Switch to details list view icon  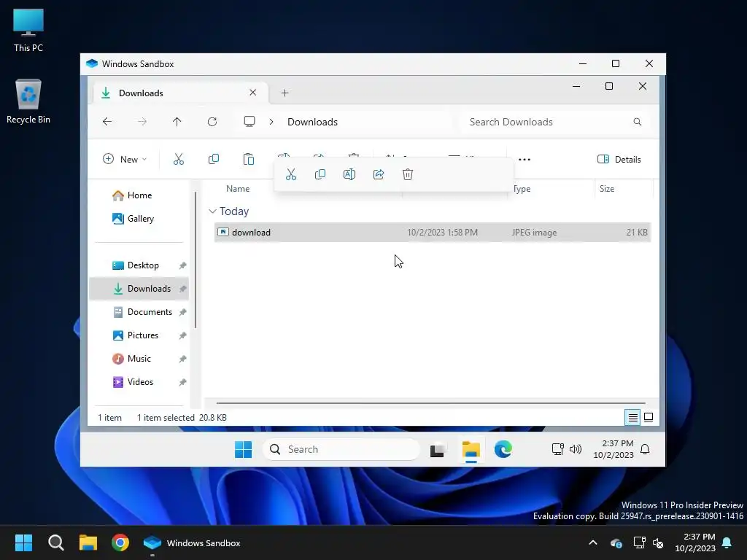coord(632,418)
